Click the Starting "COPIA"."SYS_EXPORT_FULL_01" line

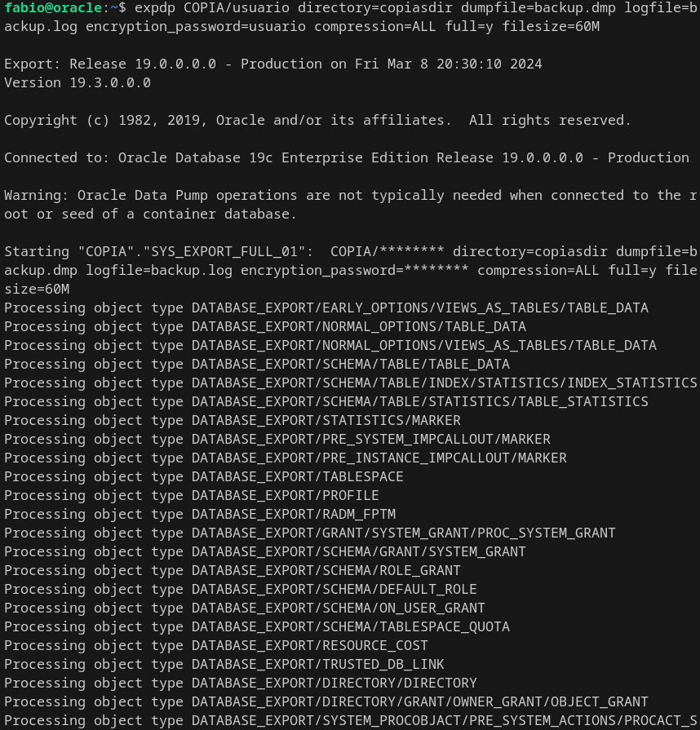[x=350, y=251]
